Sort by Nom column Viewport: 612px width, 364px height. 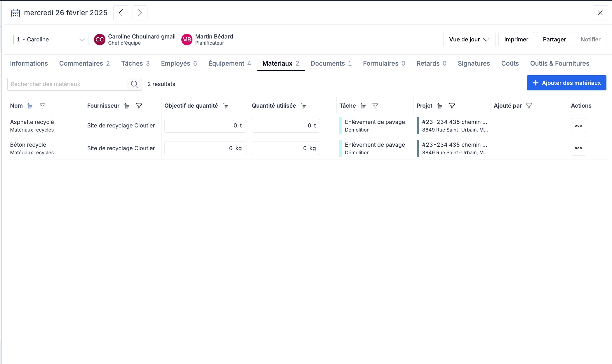point(30,106)
